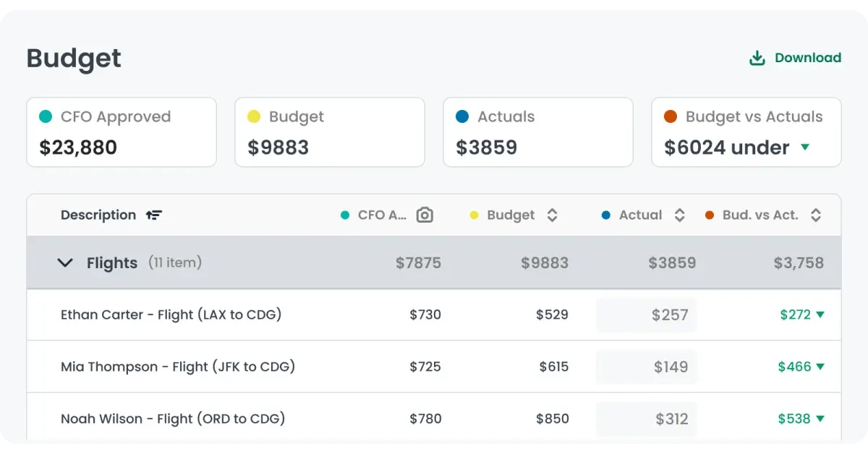868x454 pixels.
Task: Select the Actuals summary card
Action: tap(537, 132)
